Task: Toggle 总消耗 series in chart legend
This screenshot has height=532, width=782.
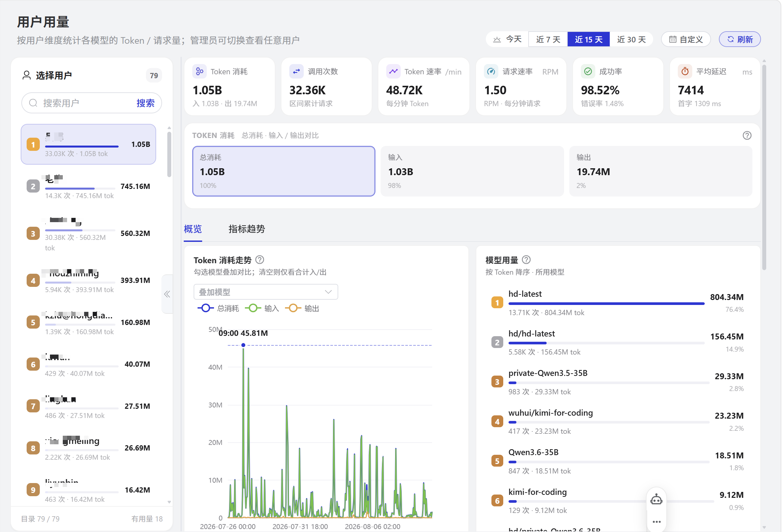Action: 219,308
